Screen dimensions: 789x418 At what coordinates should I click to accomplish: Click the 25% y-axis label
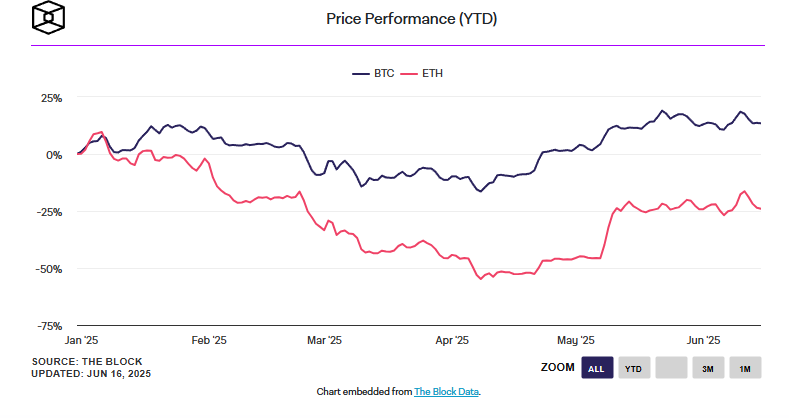[x=51, y=98]
